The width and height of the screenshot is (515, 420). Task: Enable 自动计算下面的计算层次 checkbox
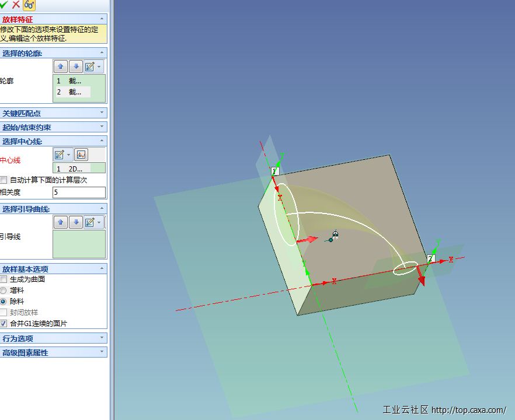coord(4,180)
